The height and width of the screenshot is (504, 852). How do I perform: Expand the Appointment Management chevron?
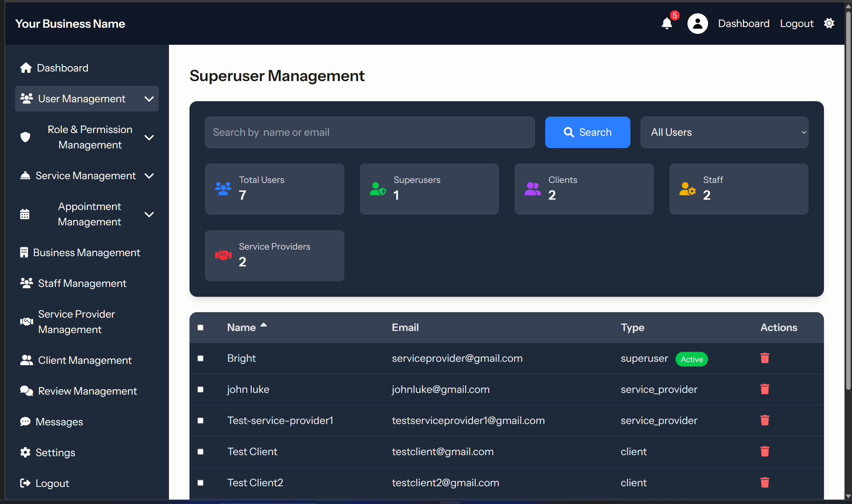(x=149, y=214)
